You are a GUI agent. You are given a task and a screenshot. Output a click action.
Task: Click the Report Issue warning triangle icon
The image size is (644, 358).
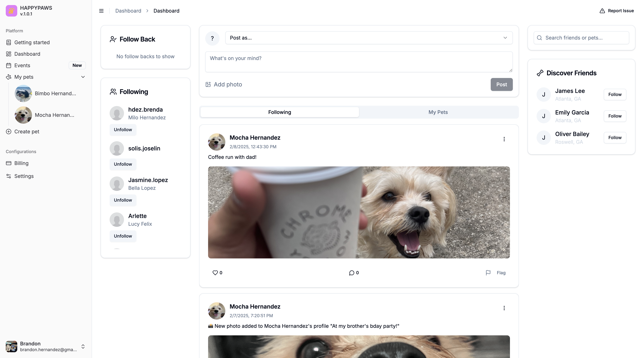coord(602,11)
